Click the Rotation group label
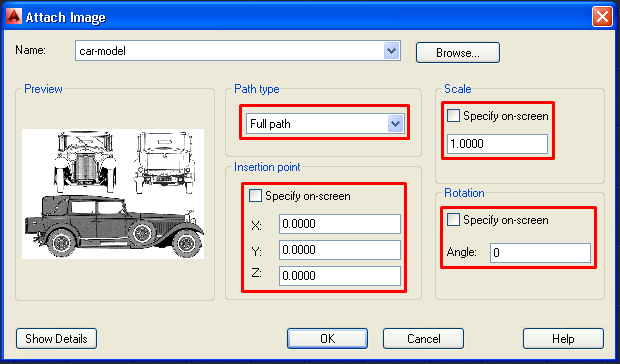This screenshot has height=364, width=620. (x=464, y=193)
